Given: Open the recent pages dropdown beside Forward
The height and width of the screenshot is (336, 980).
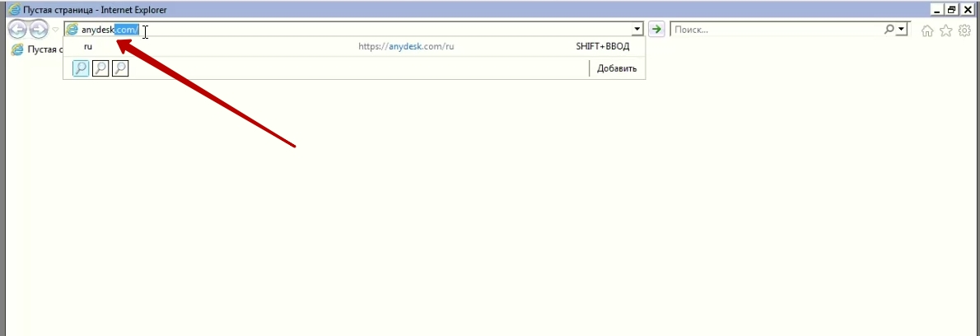Looking at the screenshot, I should [56, 30].
